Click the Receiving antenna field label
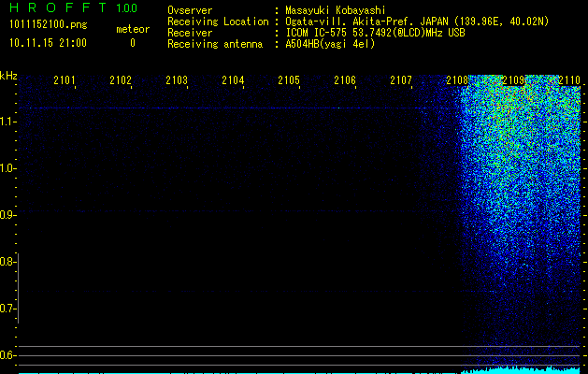The height and width of the screenshot is (374, 588). [x=215, y=44]
